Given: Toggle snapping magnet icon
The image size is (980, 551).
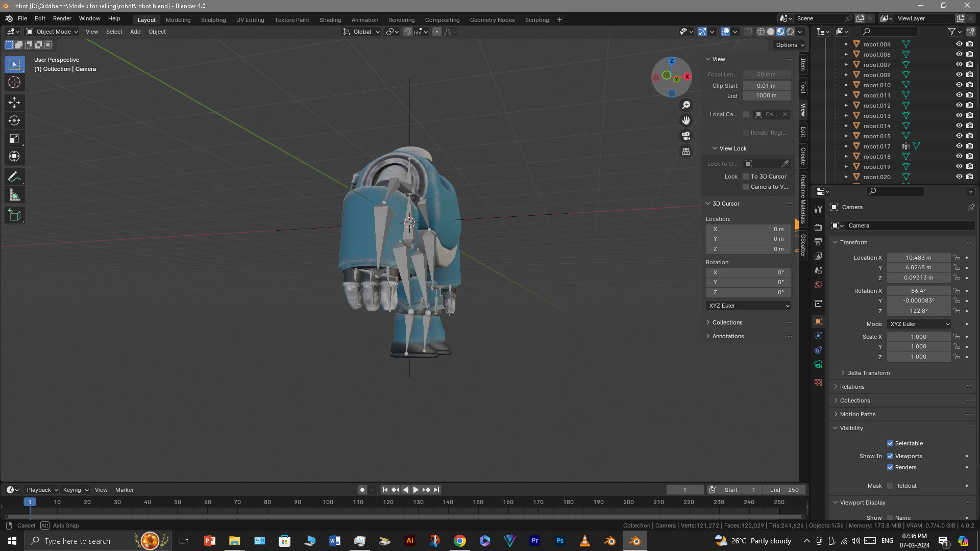Looking at the screenshot, I should (407, 32).
